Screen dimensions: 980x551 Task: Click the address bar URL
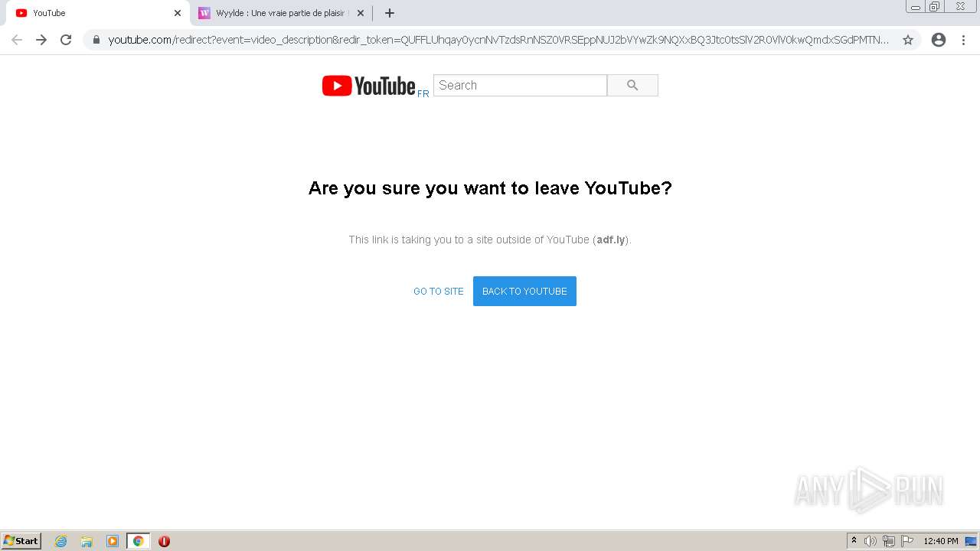pos(498,40)
